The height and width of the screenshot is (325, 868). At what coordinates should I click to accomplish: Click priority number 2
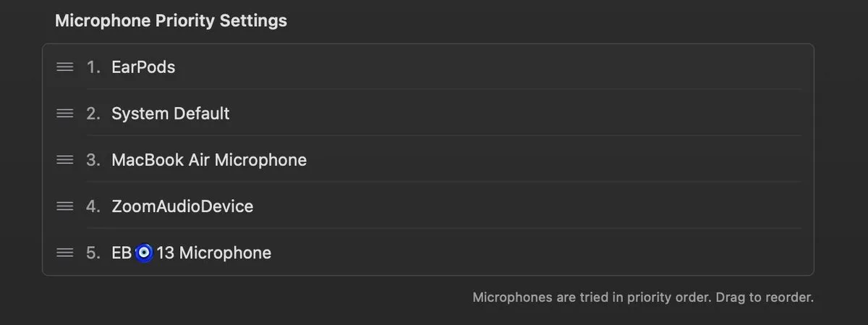click(93, 114)
